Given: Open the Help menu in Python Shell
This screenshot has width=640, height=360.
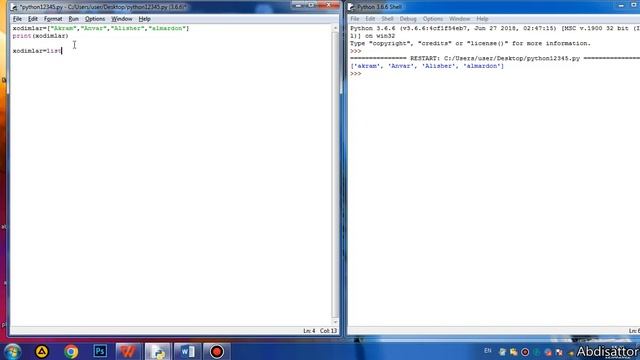Looking at the screenshot, I should click(482, 19).
